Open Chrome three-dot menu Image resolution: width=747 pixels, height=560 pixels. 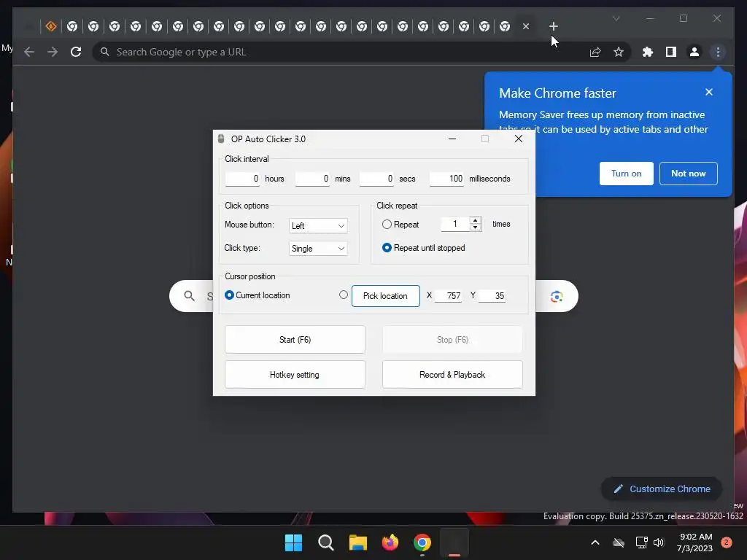coord(718,52)
